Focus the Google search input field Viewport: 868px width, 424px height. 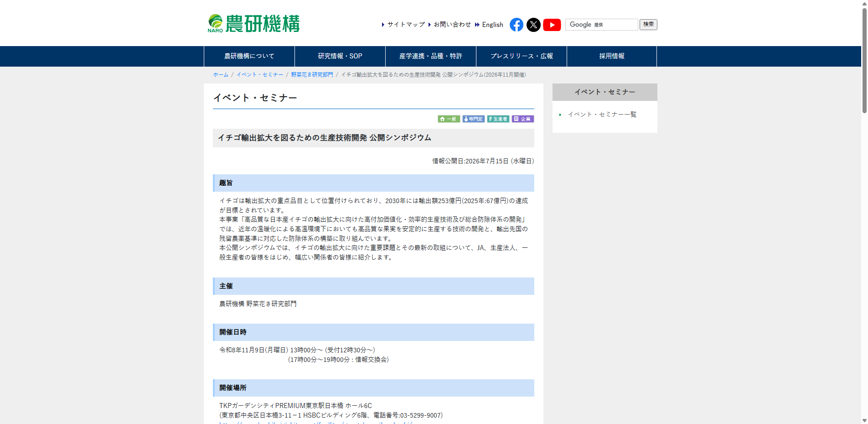tap(601, 25)
